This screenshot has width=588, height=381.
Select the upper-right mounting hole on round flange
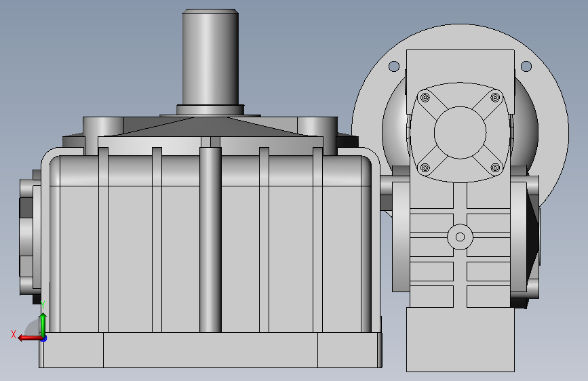pos(526,66)
